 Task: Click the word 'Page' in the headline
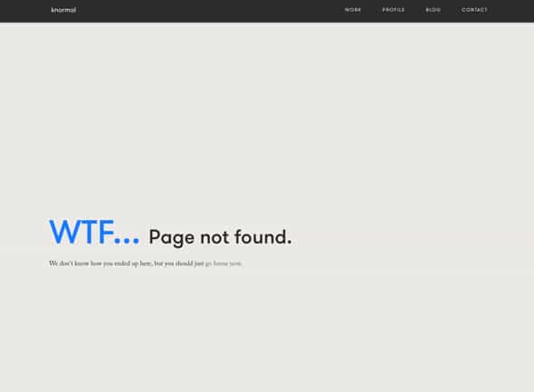(172, 238)
